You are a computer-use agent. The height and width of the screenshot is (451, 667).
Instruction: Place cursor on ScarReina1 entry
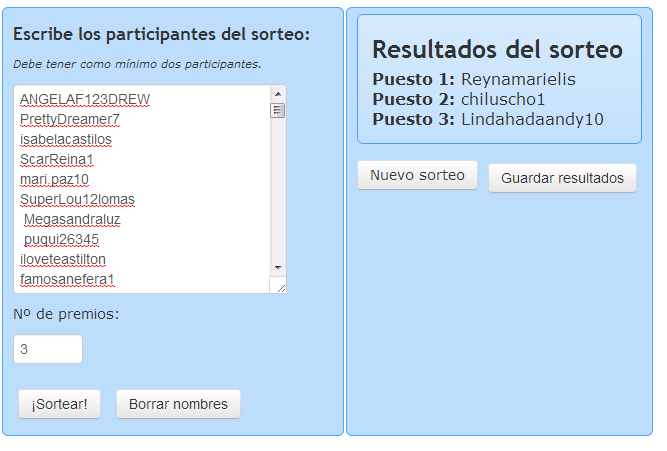coord(57,159)
